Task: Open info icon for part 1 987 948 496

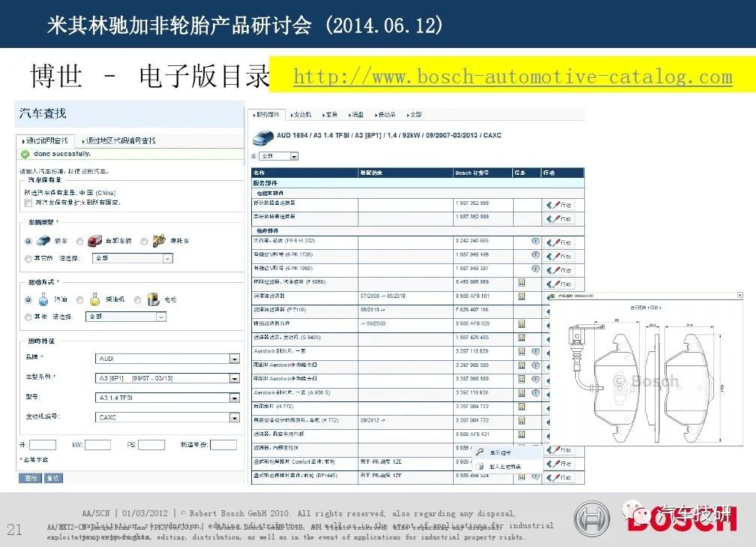Action: (x=535, y=254)
